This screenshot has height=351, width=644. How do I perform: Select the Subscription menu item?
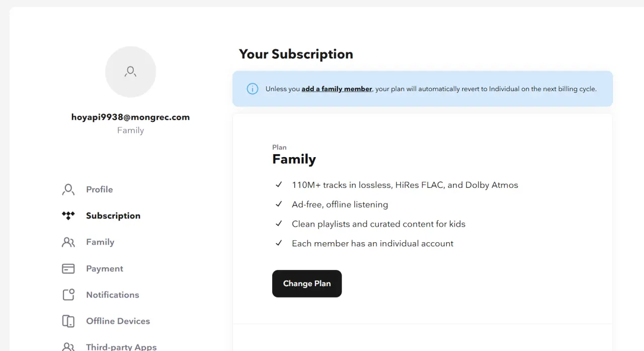(x=113, y=216)
